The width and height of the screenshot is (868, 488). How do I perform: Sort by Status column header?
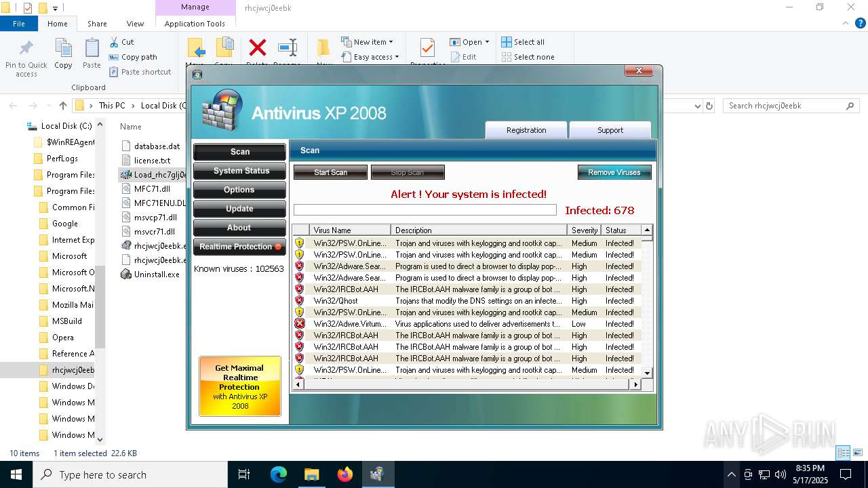(x=621, y=230)
